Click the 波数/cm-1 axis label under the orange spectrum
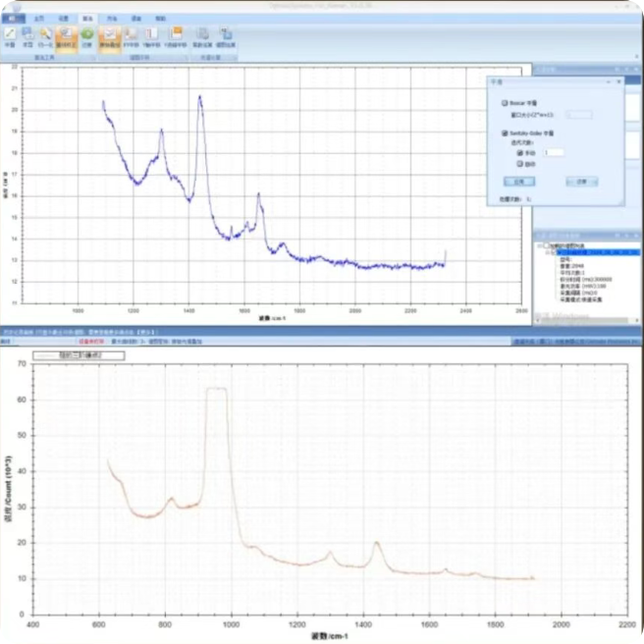The image size is (644, 644). (x=330, y=636)
